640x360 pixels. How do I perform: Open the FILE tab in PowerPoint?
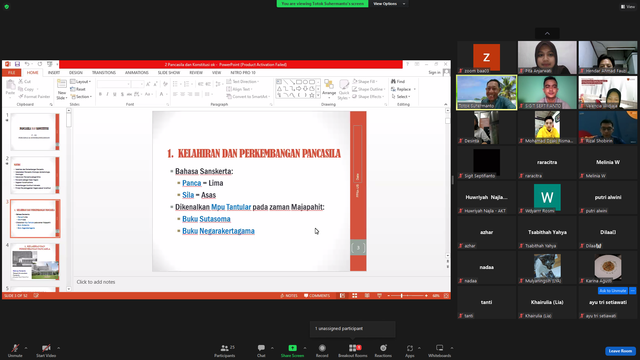click(x=11, y=73)
